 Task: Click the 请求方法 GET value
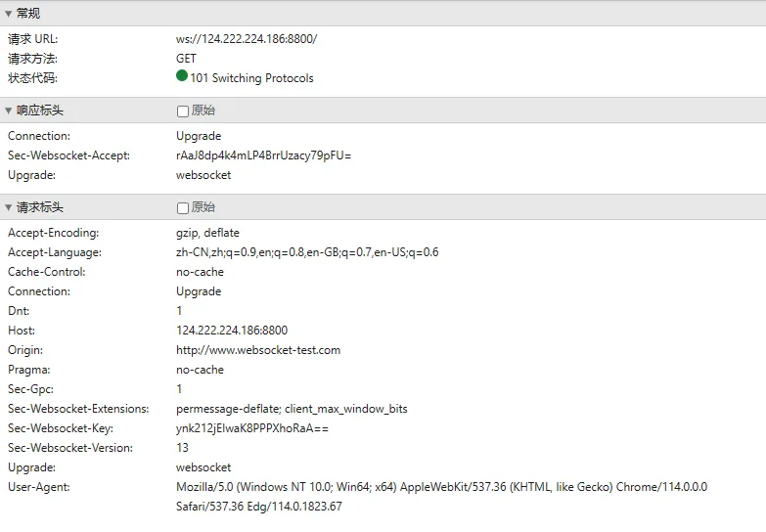(186, 59)
